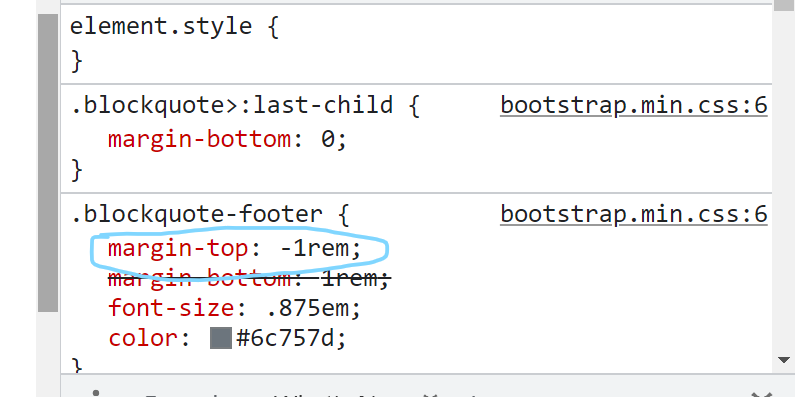Viewport: 795px width, 397px height.
Task: Open the drawer's three-dot menu
Action: [x=96, y=393]
